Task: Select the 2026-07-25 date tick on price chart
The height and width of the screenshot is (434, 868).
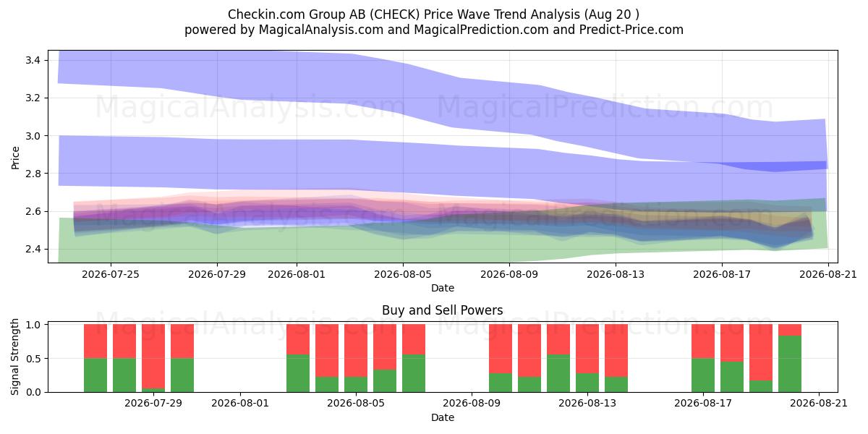Action: click(x=111, y=274)
